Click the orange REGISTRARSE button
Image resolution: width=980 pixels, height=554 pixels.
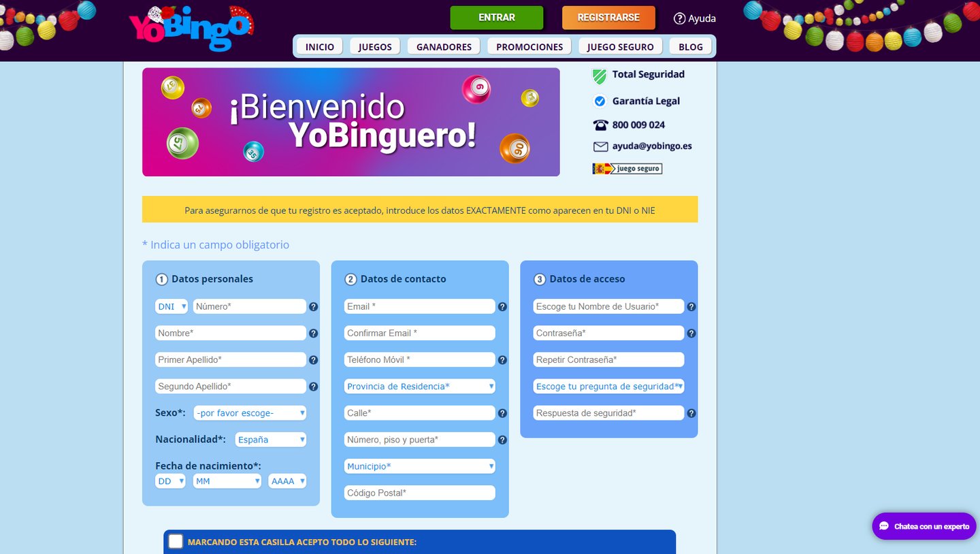click(x=608, y=18)
